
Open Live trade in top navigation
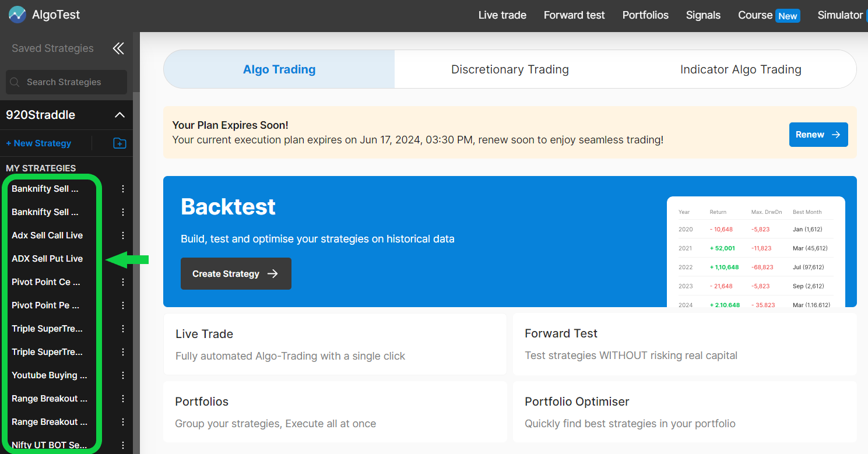[502, 15]
